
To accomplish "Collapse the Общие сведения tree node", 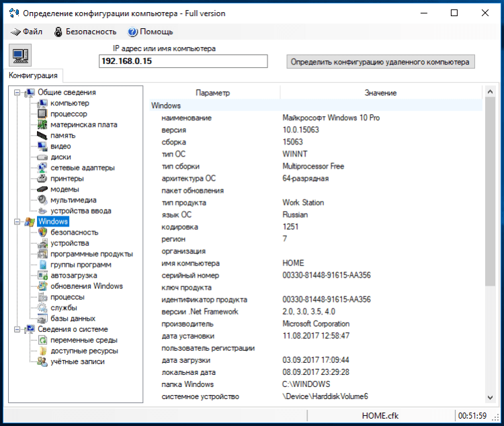I will click(x=17, y=93).
